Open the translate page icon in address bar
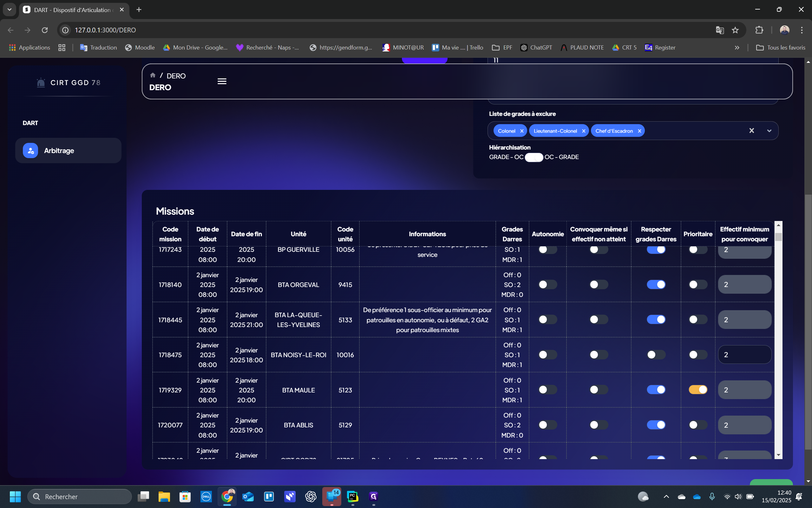The height and width of the screenshot is (508, 812). point(719,30)
